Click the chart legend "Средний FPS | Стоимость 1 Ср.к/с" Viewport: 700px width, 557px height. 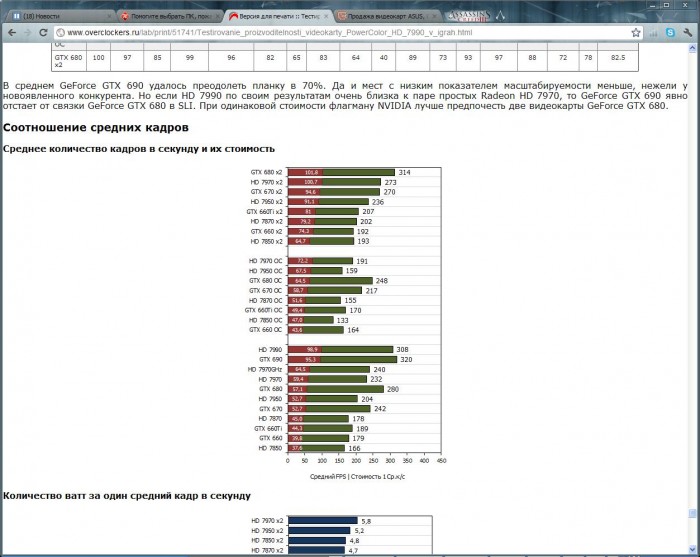[358, 477]
